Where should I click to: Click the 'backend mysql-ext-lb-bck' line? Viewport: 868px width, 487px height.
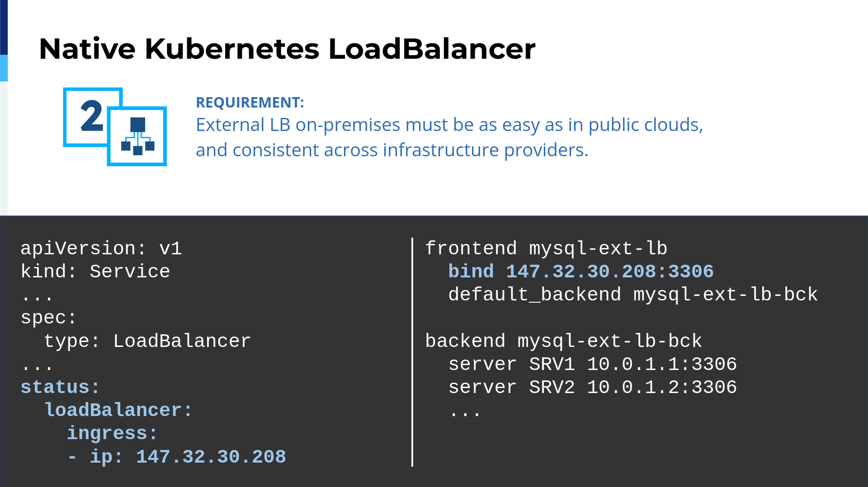click(x=564, y=341)
